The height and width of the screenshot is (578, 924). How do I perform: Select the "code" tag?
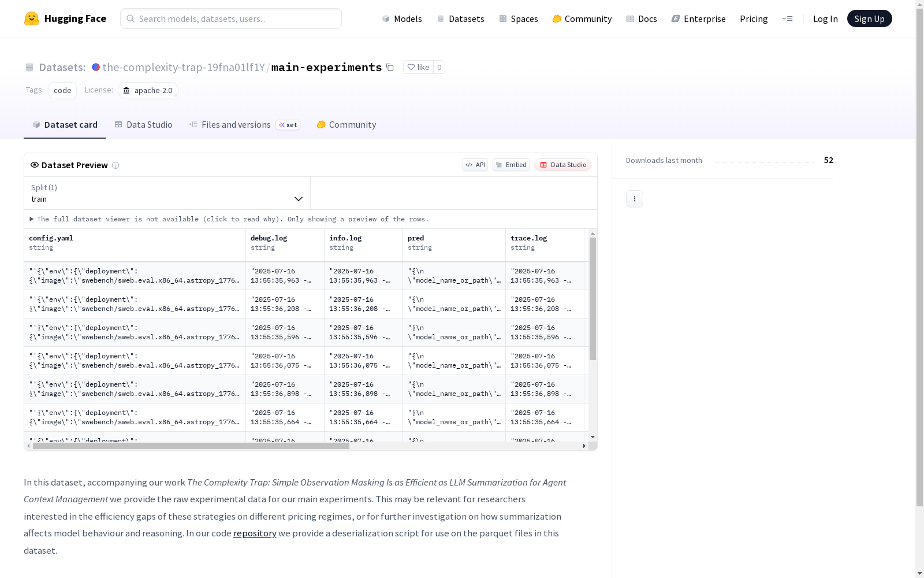(x=62, y=90)
